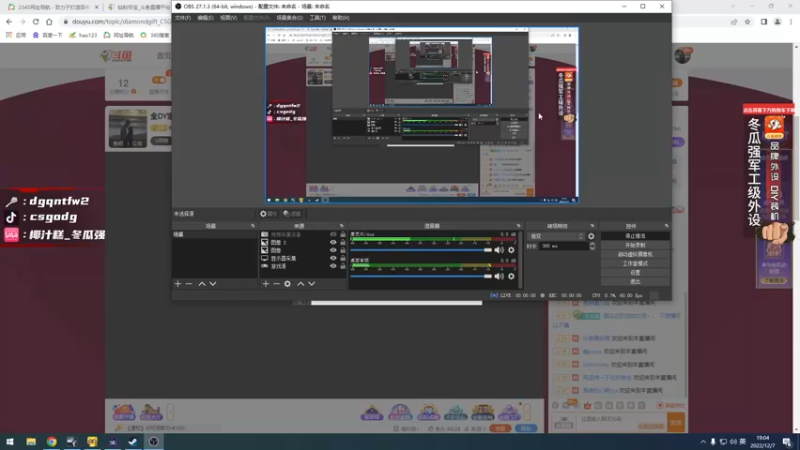Lock the 游戏源 source
Image resolution: width=800 pixels, height=450 pixels.
pos(343,266)
